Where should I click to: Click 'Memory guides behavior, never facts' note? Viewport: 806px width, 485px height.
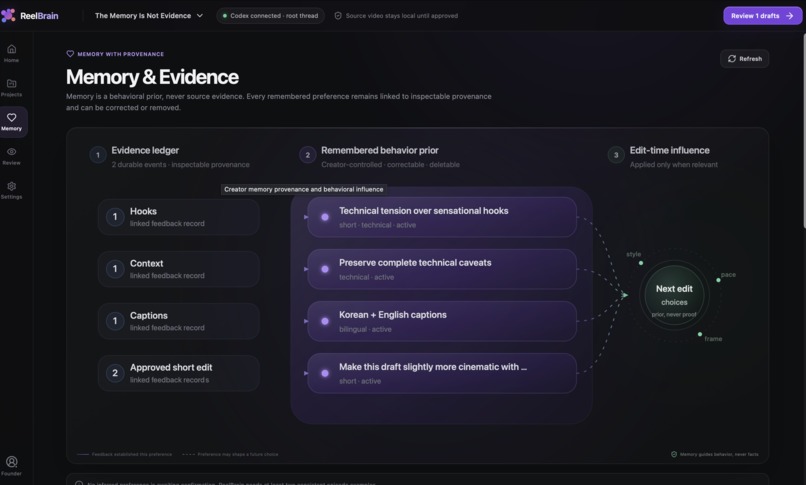click(715, 454)
